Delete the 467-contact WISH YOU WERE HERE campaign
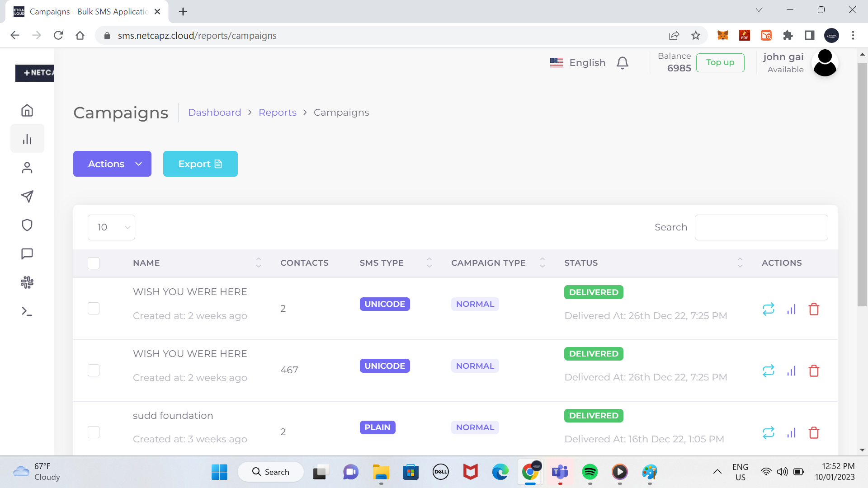 [814, 371]
